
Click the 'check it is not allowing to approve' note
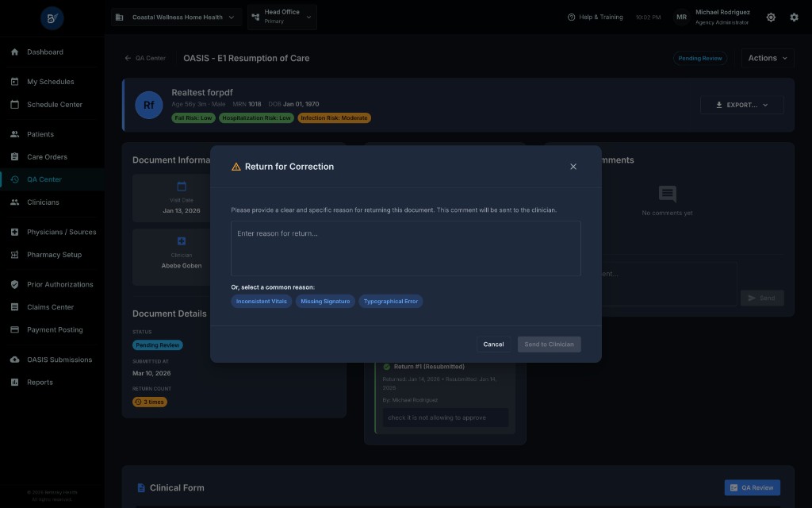[x=446, y=418]
